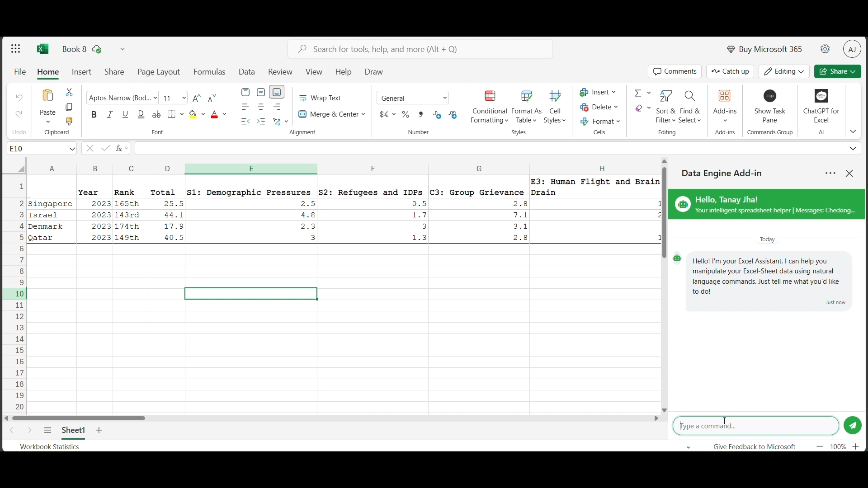Switch to the Data tab

[248, 72]
